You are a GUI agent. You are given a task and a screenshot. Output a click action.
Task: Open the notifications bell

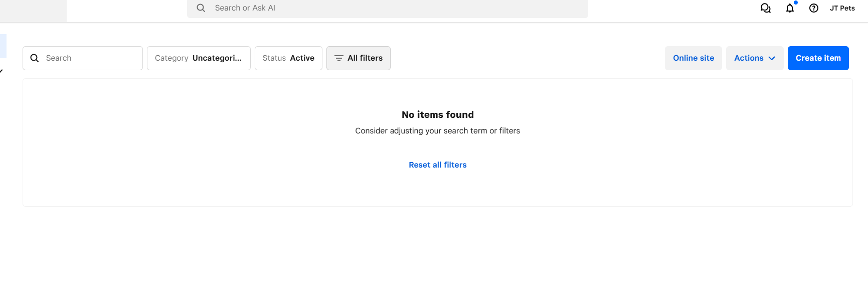790,8
